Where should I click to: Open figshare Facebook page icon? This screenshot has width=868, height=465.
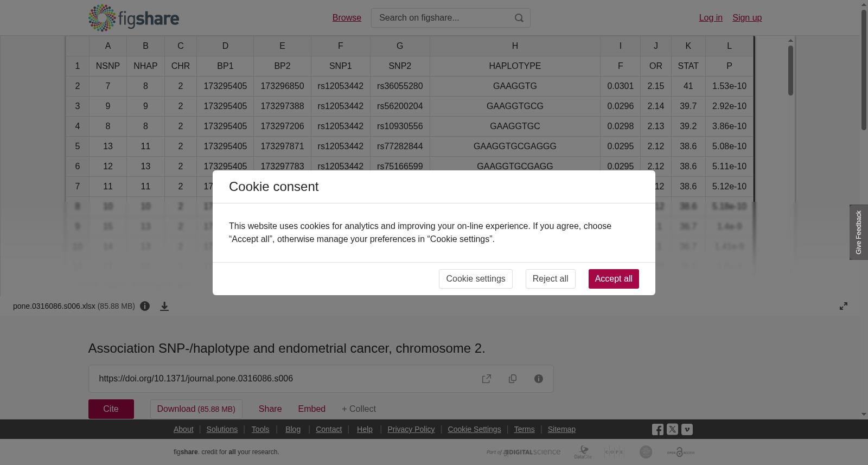tap(658, 429)
